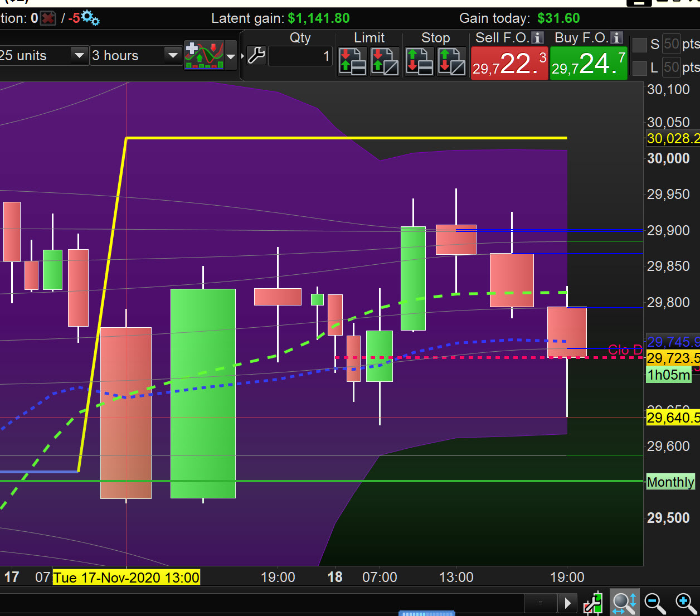Open the add indicator chart icon
The height and width of the screenshot is (616, 700).
(204, 55)
